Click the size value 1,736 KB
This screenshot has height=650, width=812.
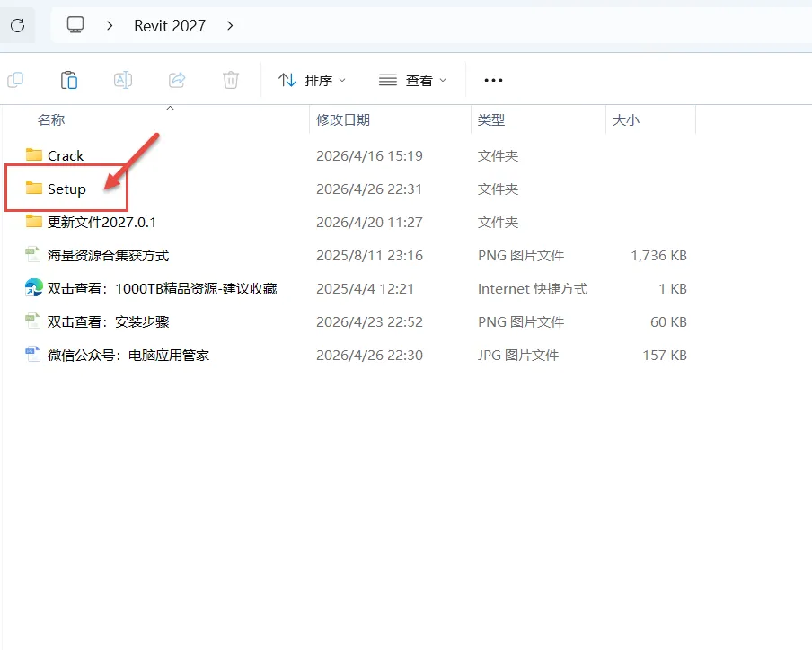pyautogui.click(x=658, y=256)
